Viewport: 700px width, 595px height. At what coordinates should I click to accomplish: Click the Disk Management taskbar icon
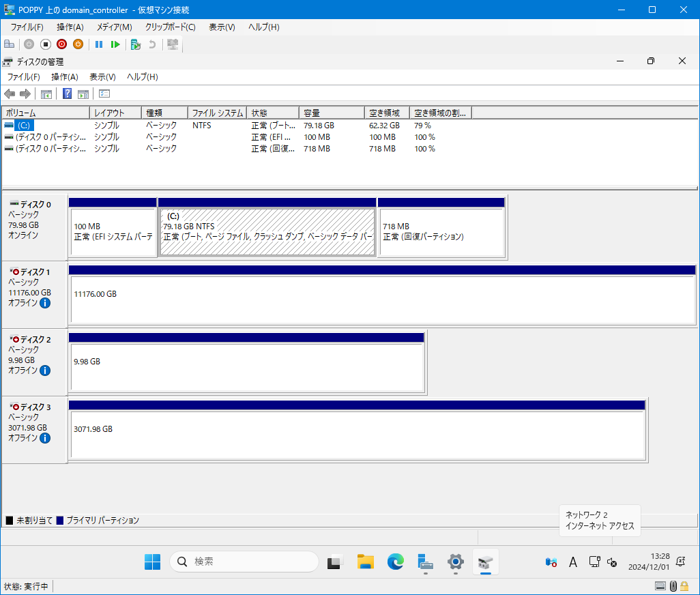click(485, 562)
